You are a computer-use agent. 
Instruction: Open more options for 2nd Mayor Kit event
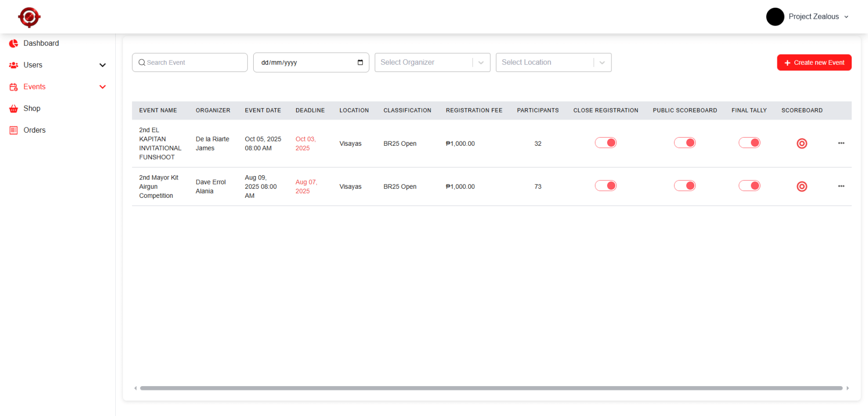(x=841, y=186)
